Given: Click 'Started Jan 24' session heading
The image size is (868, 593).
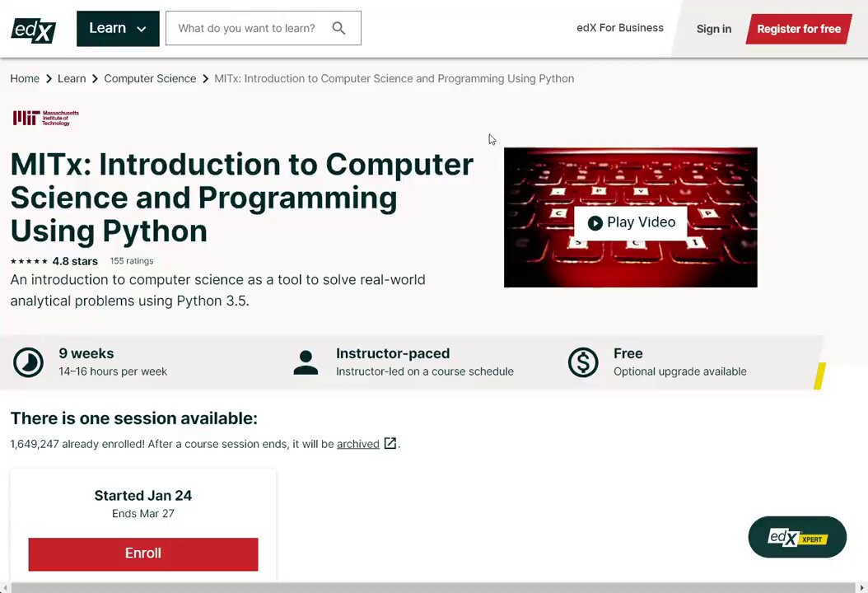Looking at the screenshot, I should tap(142, 496).
